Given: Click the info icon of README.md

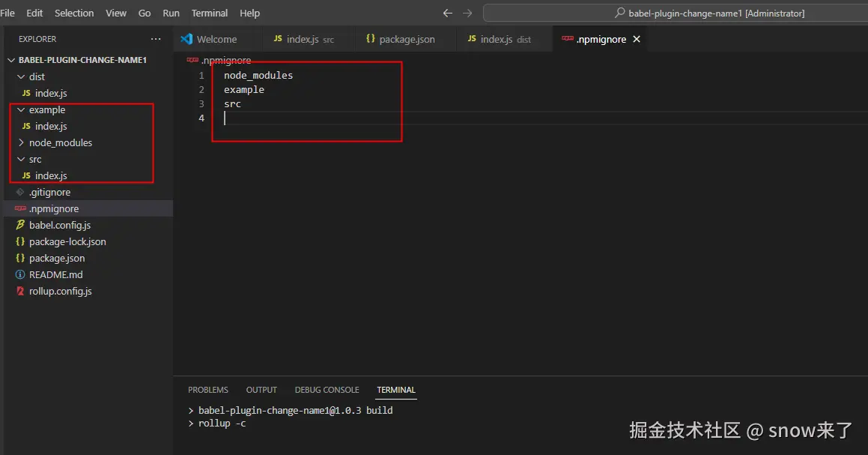Looking at the screenshot, I should click(x=20, y=274).
